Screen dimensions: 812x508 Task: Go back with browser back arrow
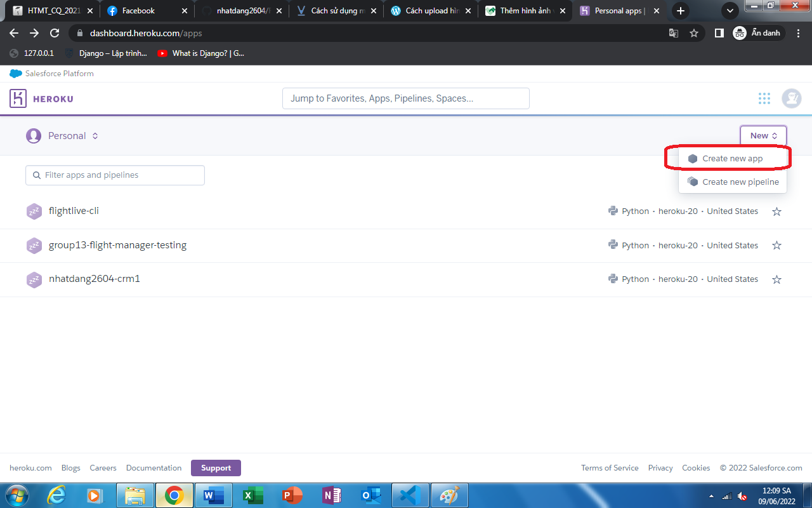14,33
